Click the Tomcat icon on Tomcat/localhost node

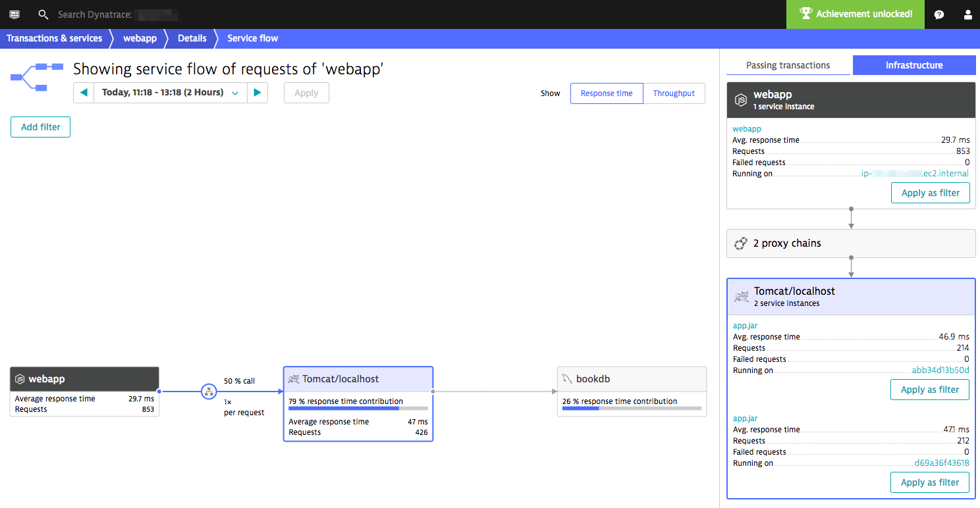(294, 379)
